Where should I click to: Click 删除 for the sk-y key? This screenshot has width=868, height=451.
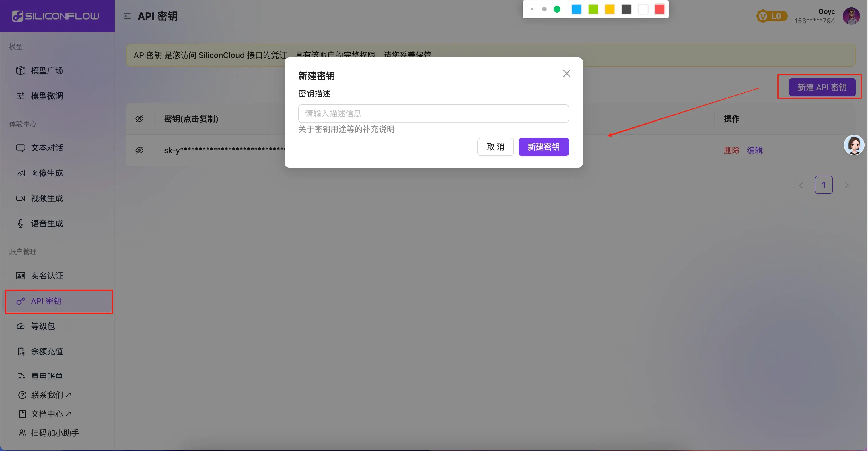pyautogui.click(x=731, y=150)
